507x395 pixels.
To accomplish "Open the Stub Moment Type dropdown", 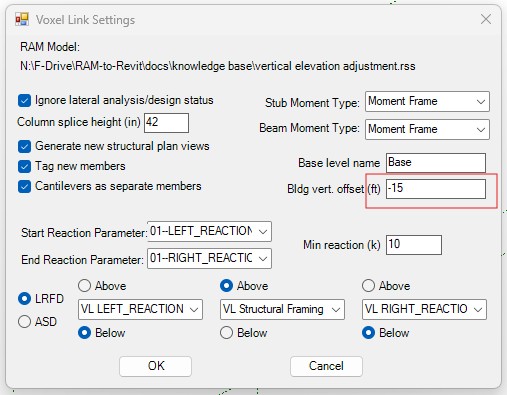I will coord(427,101).
